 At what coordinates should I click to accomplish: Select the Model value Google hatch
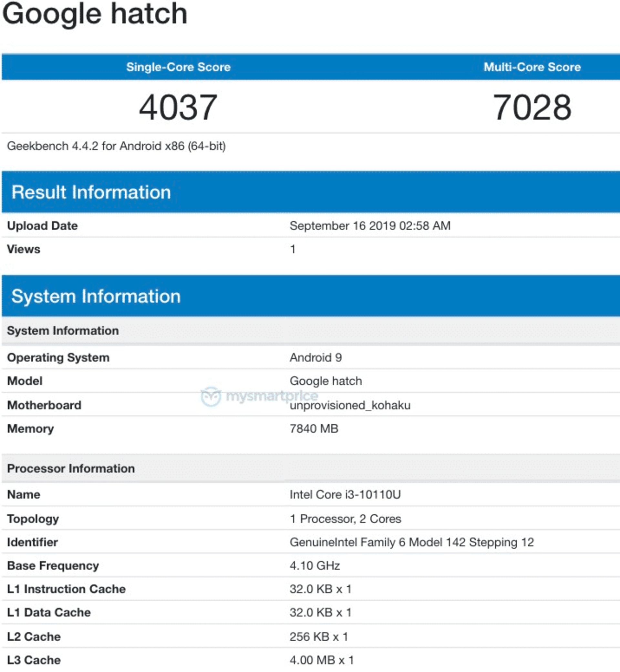pos(326,381)
